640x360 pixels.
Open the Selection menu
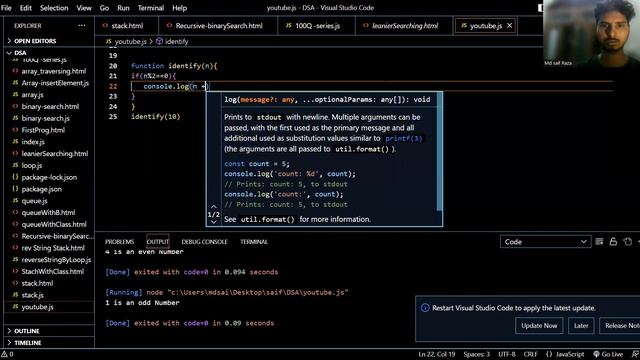(x=54, y=8)
